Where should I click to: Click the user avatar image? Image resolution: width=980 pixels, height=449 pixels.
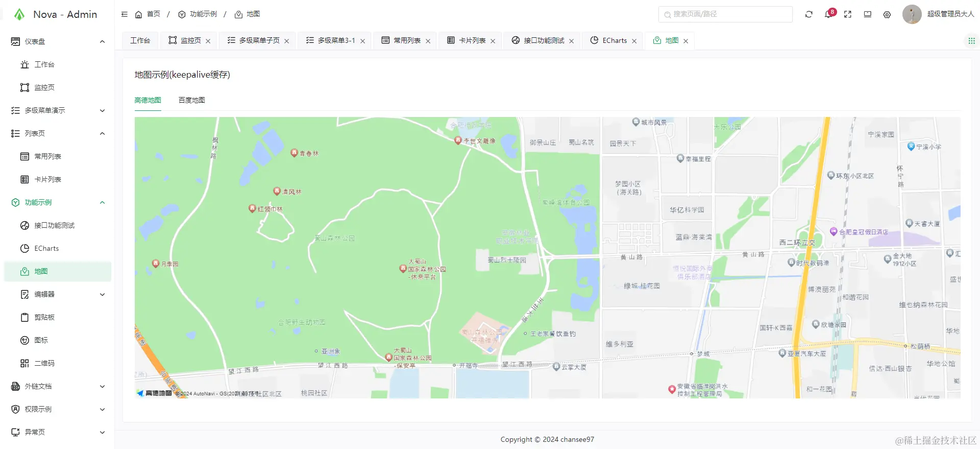coord(912,14)
